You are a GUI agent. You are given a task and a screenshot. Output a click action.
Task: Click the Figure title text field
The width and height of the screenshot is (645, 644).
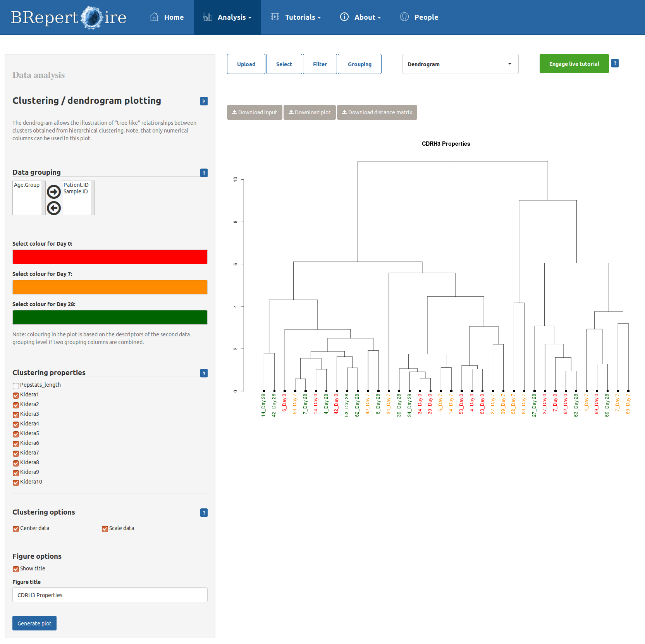pyautogui.click(x=110, y=595)
